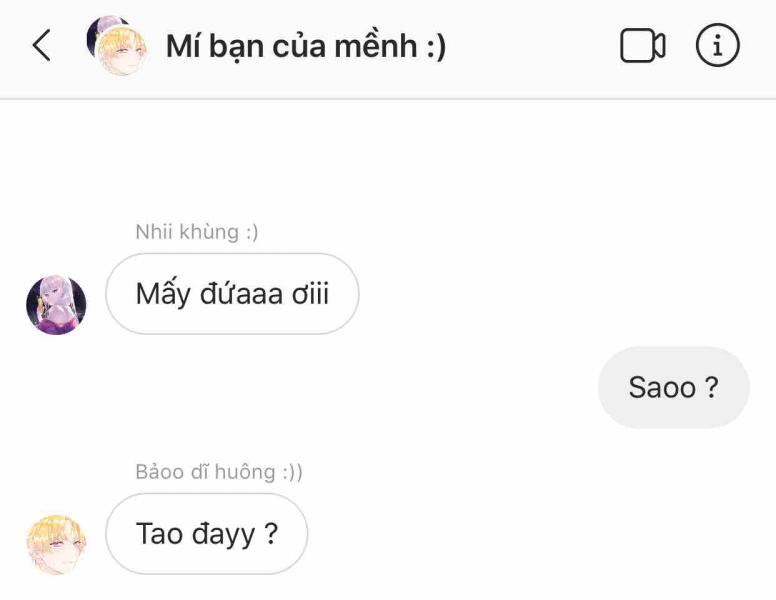Open the conversation info icon
The height and width of the screenshot is (600, 776).
tap(718, 45)
